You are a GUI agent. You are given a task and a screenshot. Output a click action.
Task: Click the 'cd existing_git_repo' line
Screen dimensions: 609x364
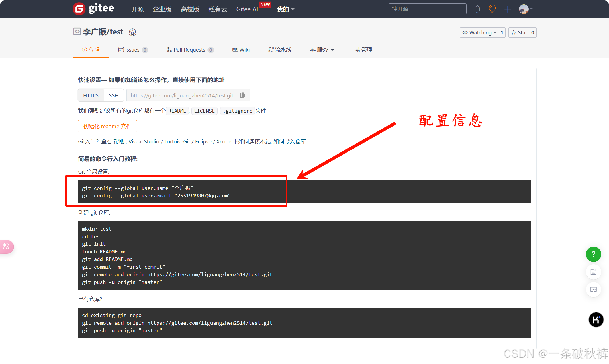click(112, 315)
